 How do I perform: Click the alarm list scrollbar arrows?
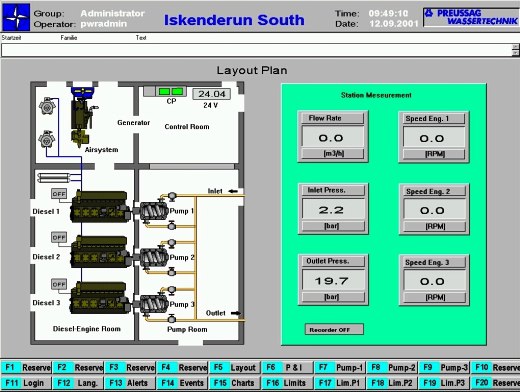coord(516,50)
